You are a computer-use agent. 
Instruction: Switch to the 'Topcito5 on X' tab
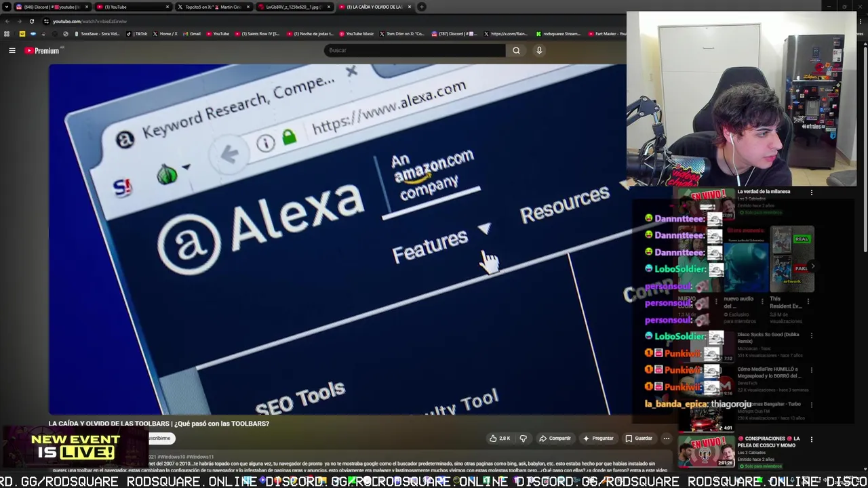pyautogui.click(x=213, y=7)
